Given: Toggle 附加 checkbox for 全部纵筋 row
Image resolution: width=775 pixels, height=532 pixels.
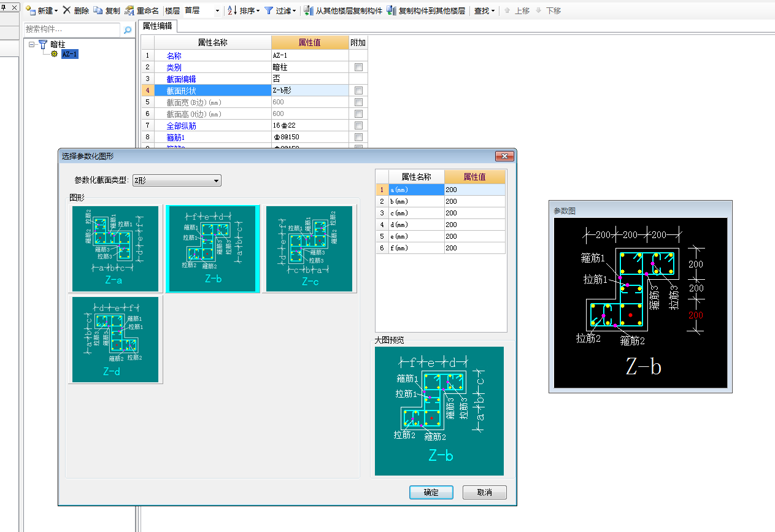Looking at the screenshot, I should (358, 125).
